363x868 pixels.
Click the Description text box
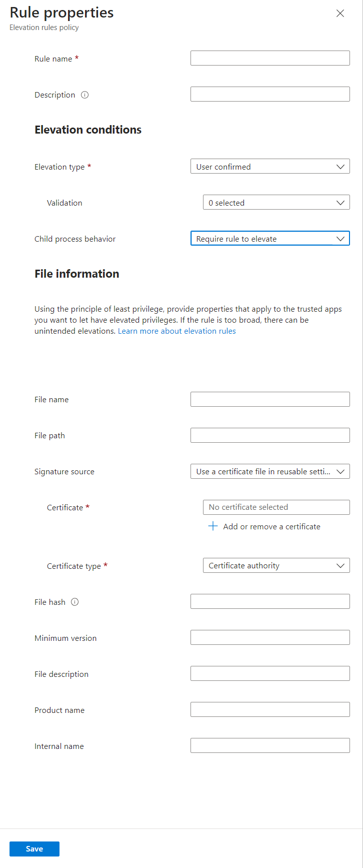pos(270,94)
